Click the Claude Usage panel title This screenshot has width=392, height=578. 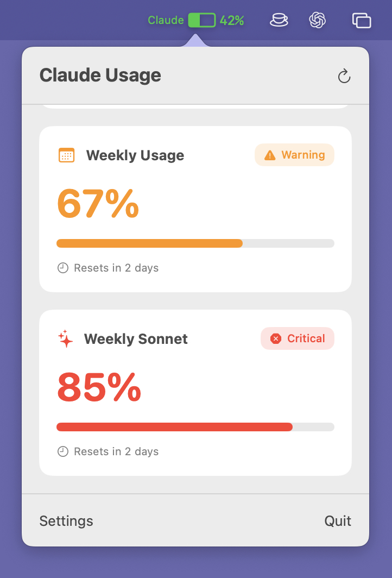tap(100, 75)
